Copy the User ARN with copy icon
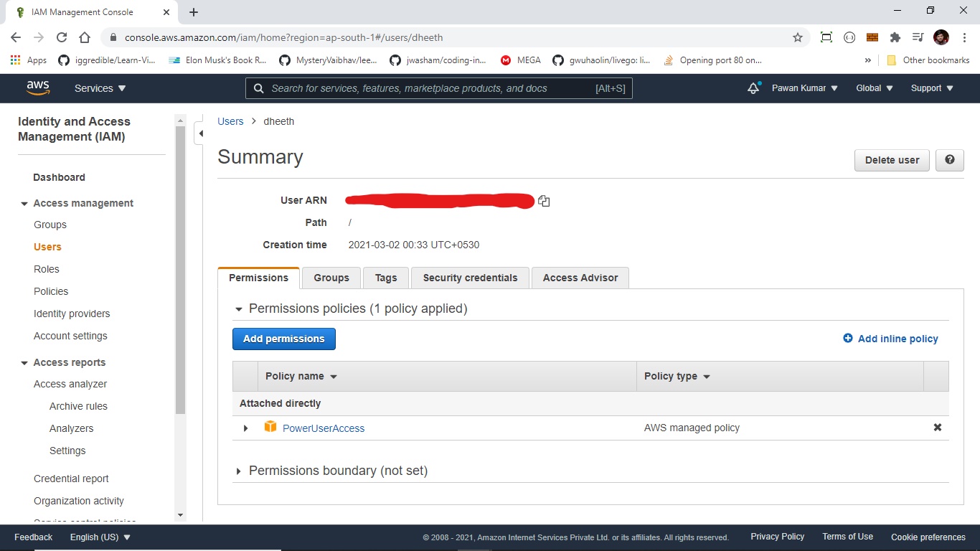The width and height of the screenshot is (980, 551). (x=544, y=201)
